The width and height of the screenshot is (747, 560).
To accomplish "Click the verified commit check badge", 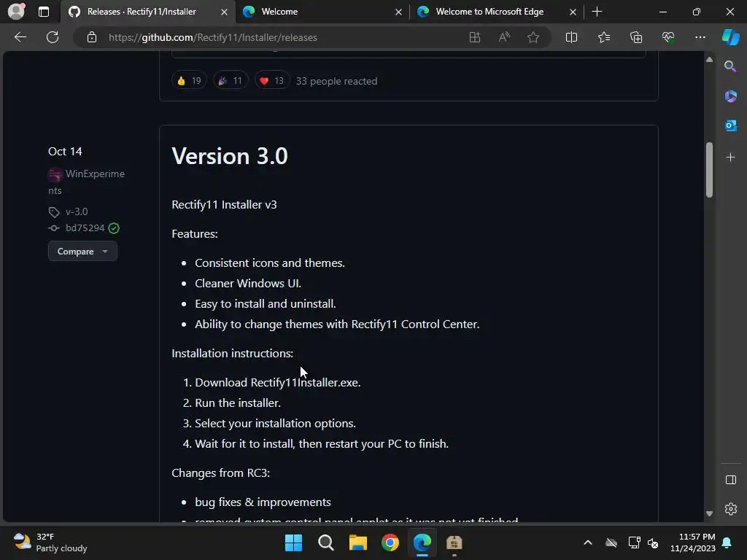I will 114,228.
